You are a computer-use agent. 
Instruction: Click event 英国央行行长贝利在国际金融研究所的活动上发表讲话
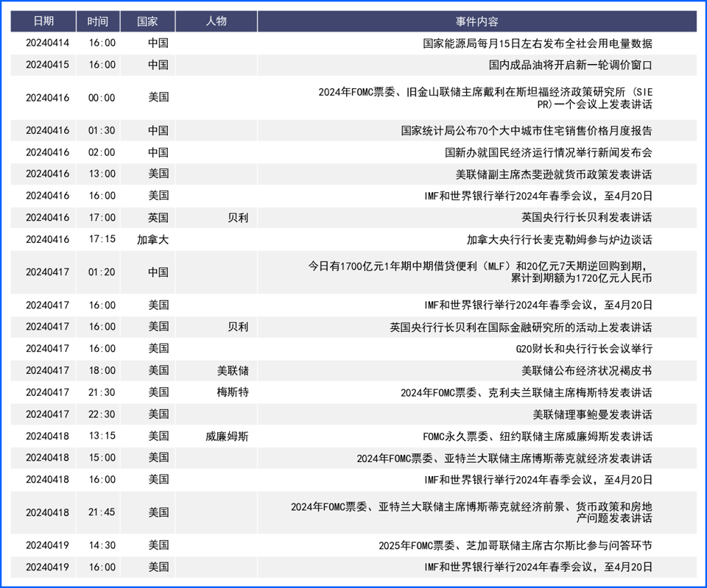(521, 327)
